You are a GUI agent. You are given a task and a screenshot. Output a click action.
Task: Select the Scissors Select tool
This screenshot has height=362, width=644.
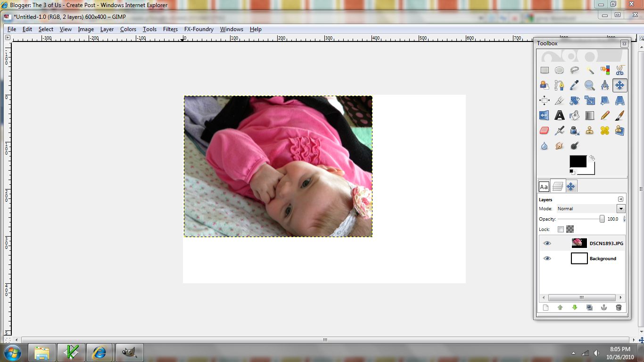619,70
